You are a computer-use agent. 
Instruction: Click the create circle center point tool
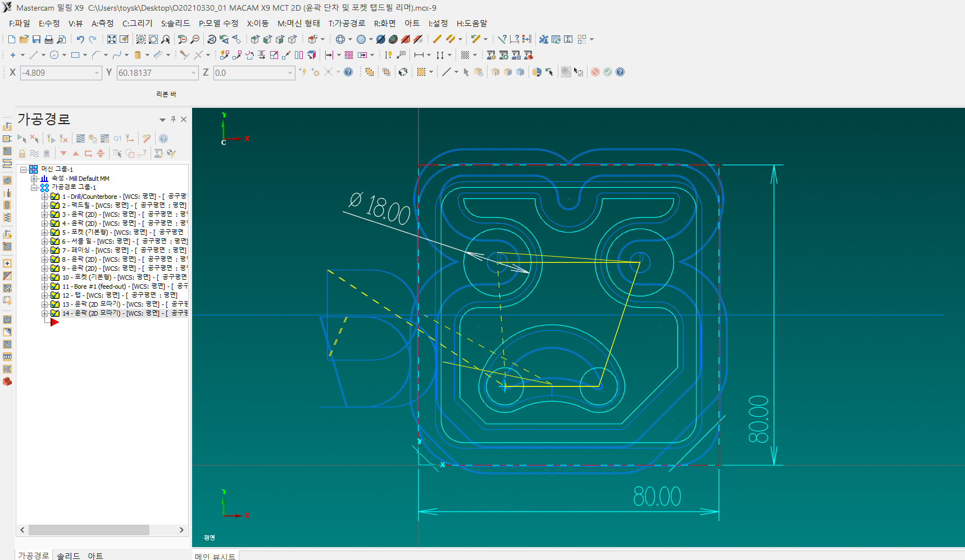(x=54, y=55)
